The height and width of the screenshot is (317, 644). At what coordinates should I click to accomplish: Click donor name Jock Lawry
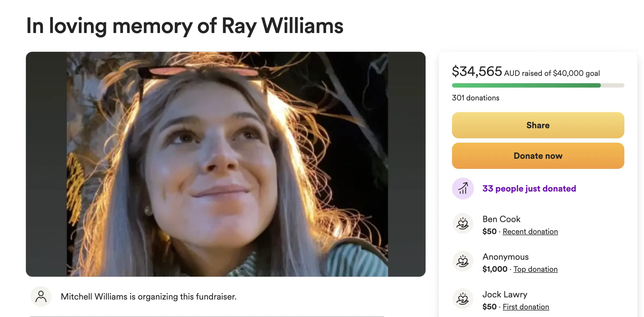click(505, 294)
